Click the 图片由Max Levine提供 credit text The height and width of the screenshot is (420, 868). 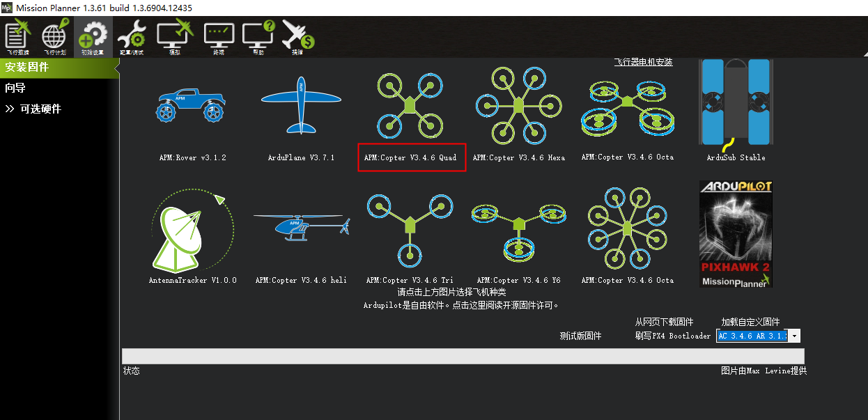click(x=764, y=371)
